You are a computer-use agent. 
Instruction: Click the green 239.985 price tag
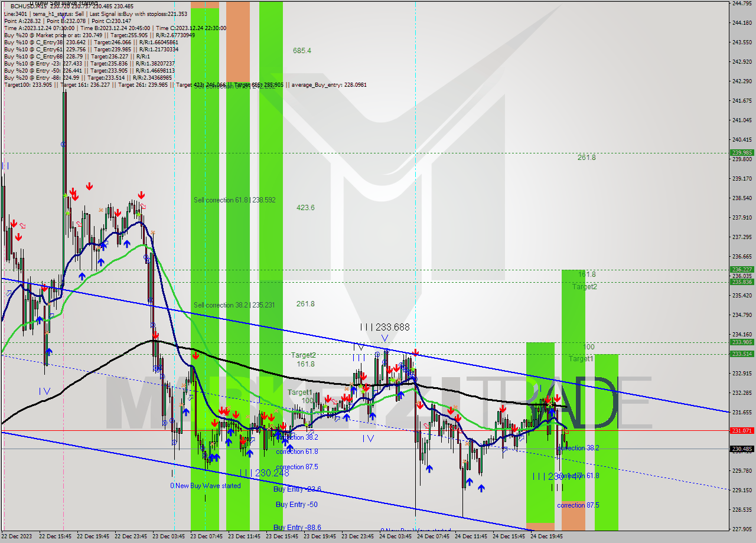tap(742, 152)
